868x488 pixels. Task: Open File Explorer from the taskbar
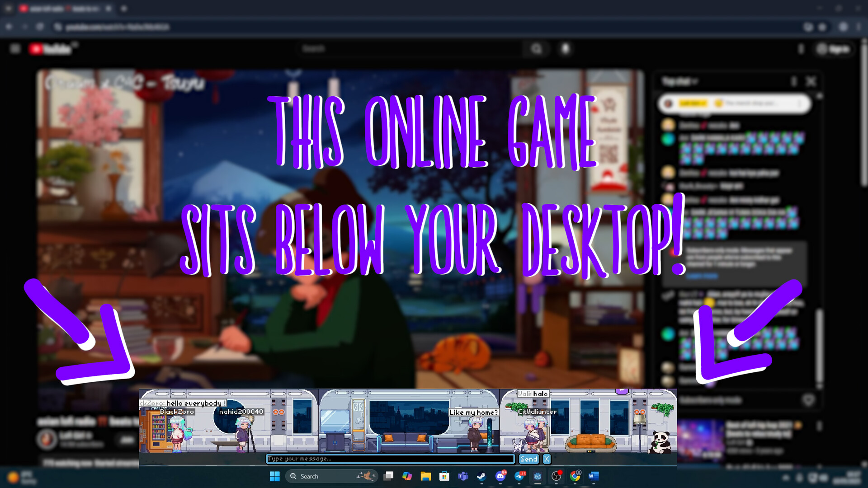(425, 476)
